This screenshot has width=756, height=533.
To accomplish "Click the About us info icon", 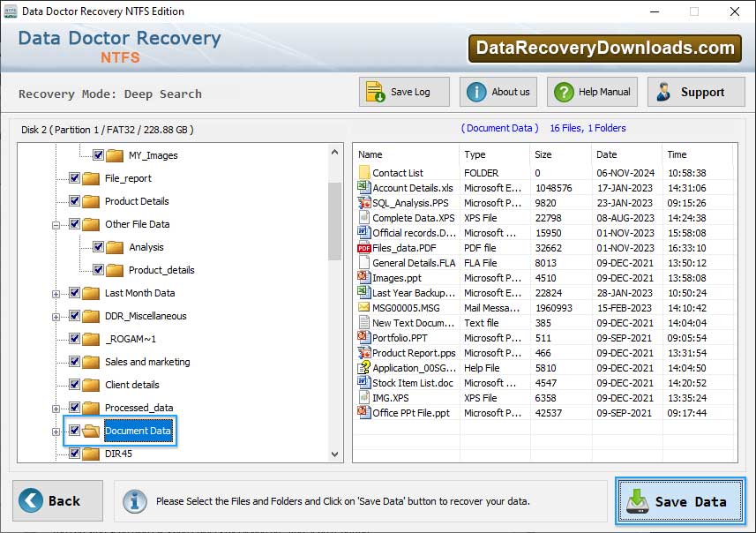I will [x=476, y=92].
